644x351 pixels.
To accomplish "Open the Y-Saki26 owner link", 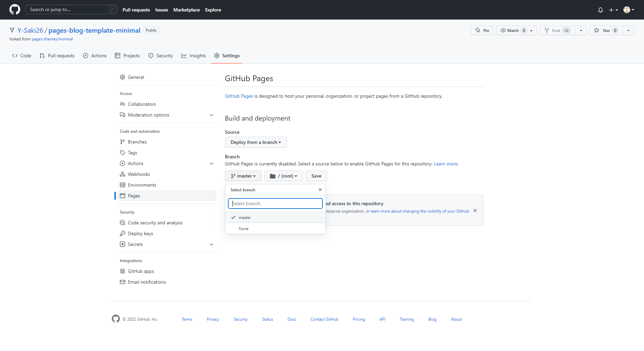I will tap(30, 30).
